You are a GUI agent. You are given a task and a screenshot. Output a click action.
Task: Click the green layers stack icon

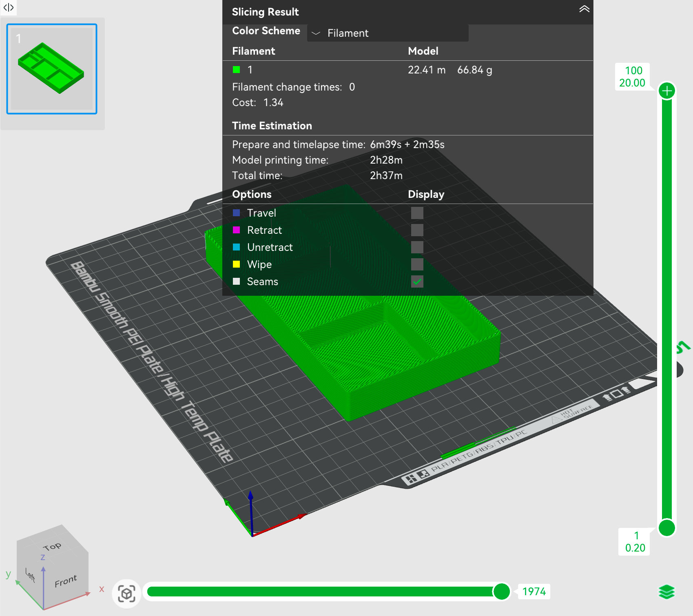point(666,592)
